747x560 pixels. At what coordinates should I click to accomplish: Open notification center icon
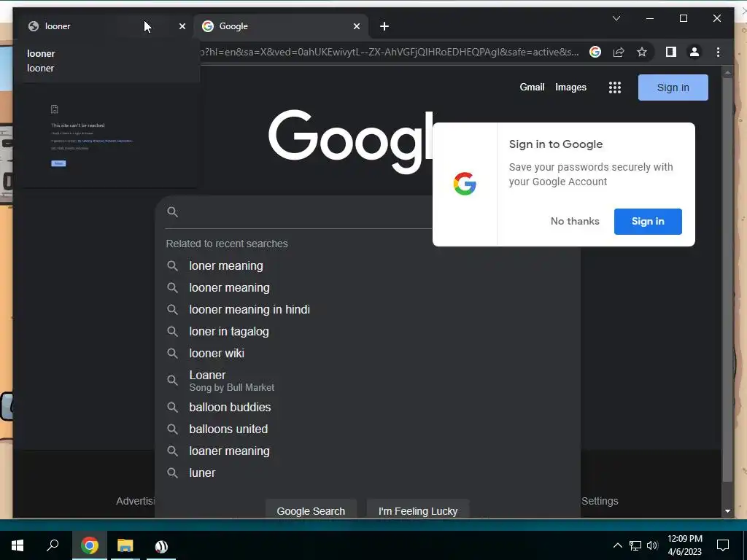pos(723,545)
